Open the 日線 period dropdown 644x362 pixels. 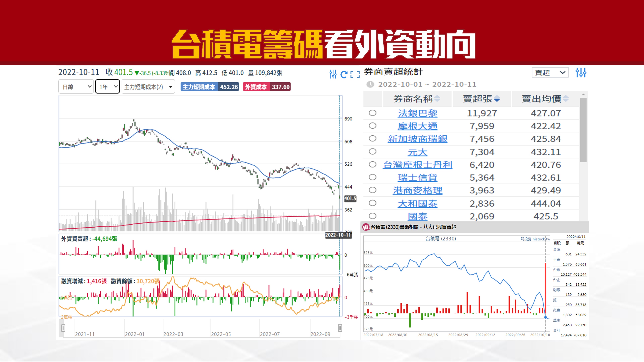coord(76,87)
